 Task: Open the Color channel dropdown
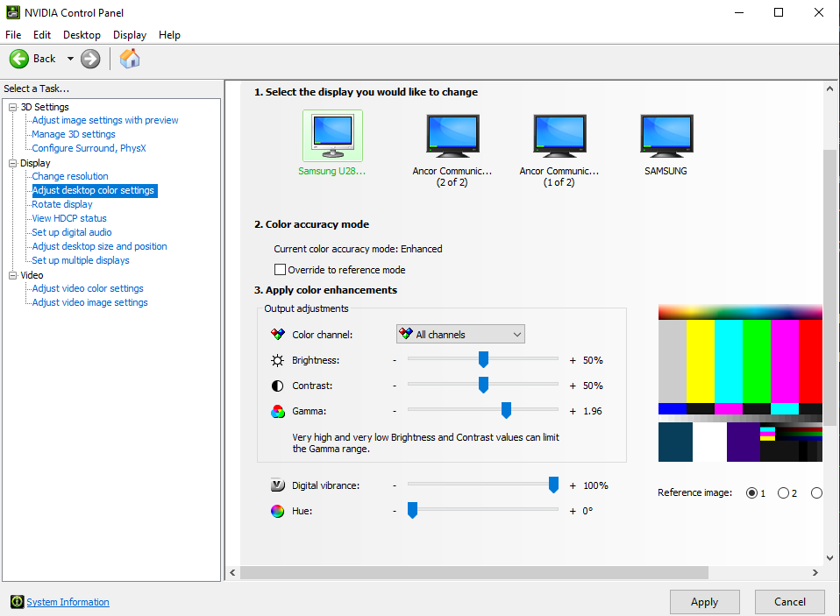pos(460,335)
